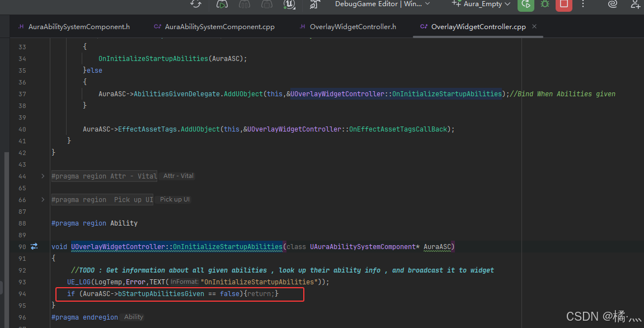
Task: Click bStartupAbilitiesGiven on line 94
Action: click(161, 294)
